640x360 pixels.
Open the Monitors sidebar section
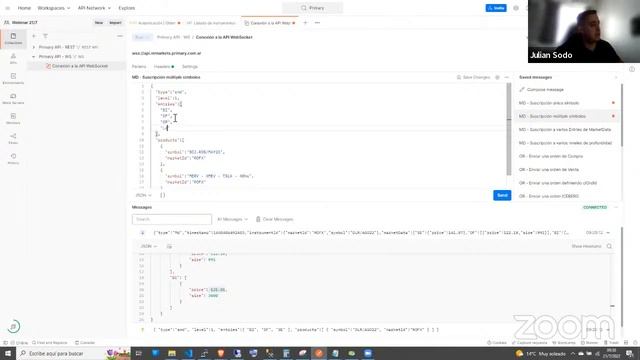pos(13,119)
